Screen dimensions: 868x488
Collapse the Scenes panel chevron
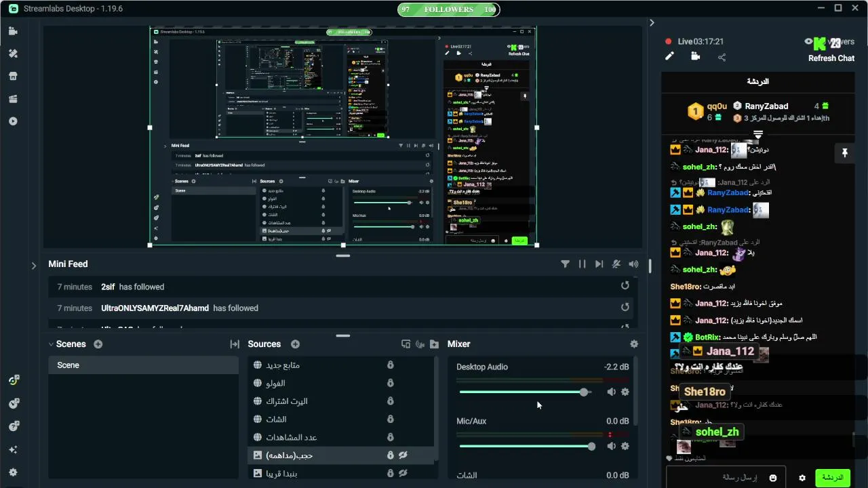[x=51, y=344]
